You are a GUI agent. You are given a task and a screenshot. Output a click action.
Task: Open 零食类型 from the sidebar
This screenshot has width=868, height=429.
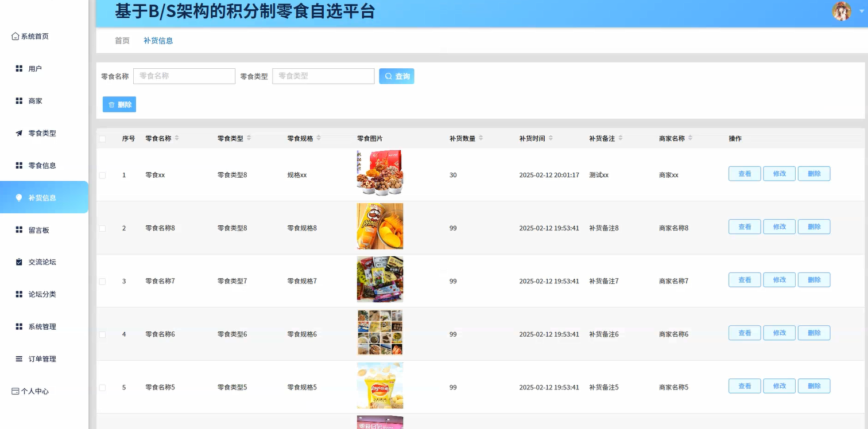pos(40,133)
